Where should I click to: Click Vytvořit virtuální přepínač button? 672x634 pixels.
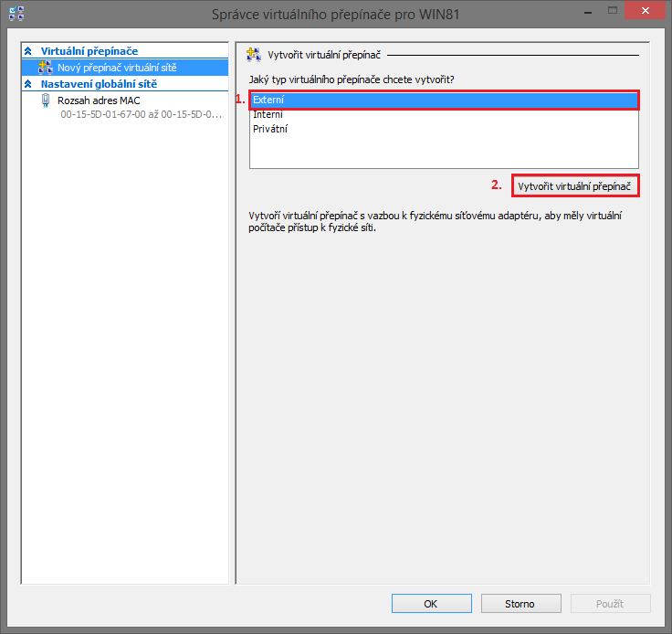coord(574,186)
